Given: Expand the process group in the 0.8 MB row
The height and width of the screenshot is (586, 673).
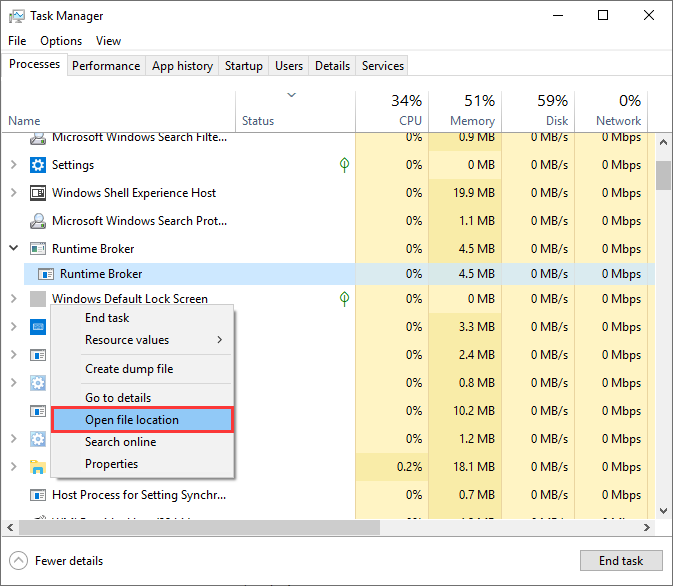Looking at the screenshot, I should tap(14, 383).
